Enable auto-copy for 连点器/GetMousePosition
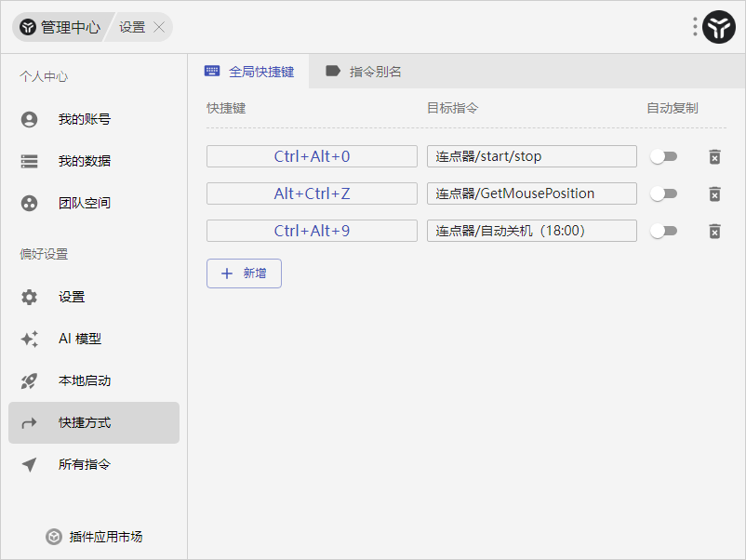Viewport: 746px width, 560px height. point(663,193)
